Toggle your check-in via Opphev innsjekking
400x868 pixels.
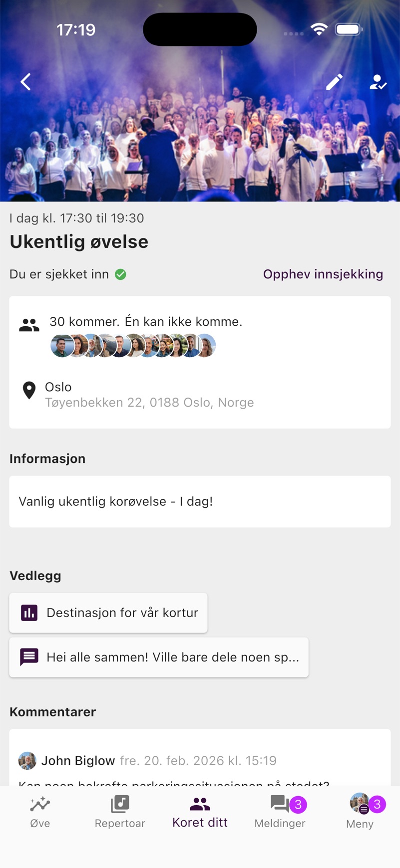323,274
